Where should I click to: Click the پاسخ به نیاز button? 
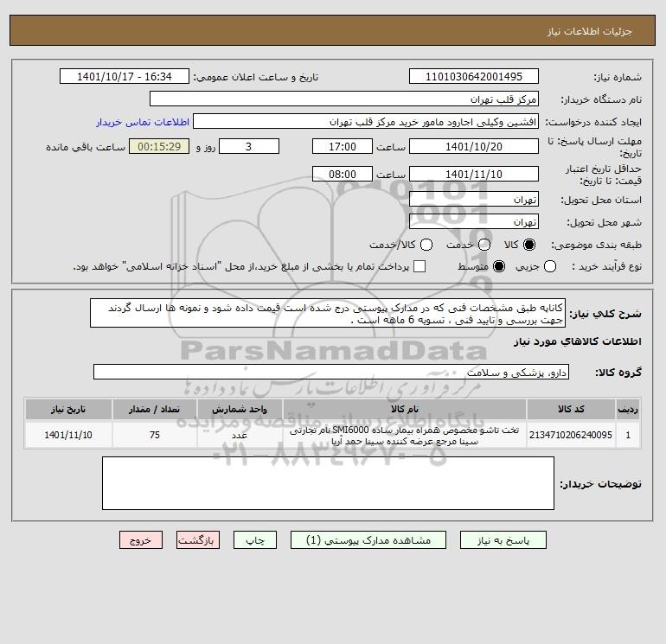(503, 540)
